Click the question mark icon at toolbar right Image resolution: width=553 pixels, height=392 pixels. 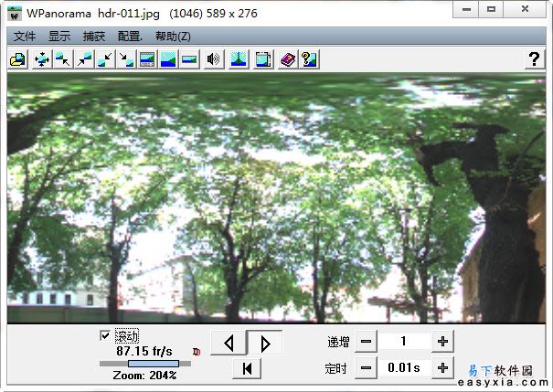(x=534, y=59)
